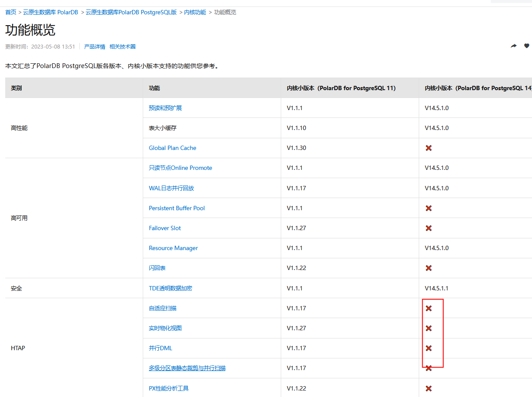This screenshot has width=532, height=397.
Task: Click V1.1.22 in the PX性能分析工具 row
Action: point(296,388)
